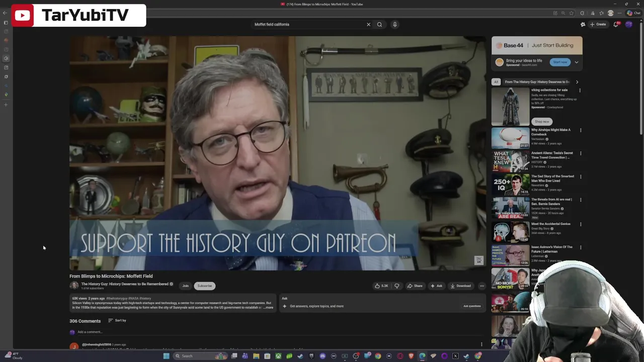This screenshot has height=362, width=644.
Task: Open Ancient Aliens Tesla's Secret video thumbnail
Action: (511, 161)
